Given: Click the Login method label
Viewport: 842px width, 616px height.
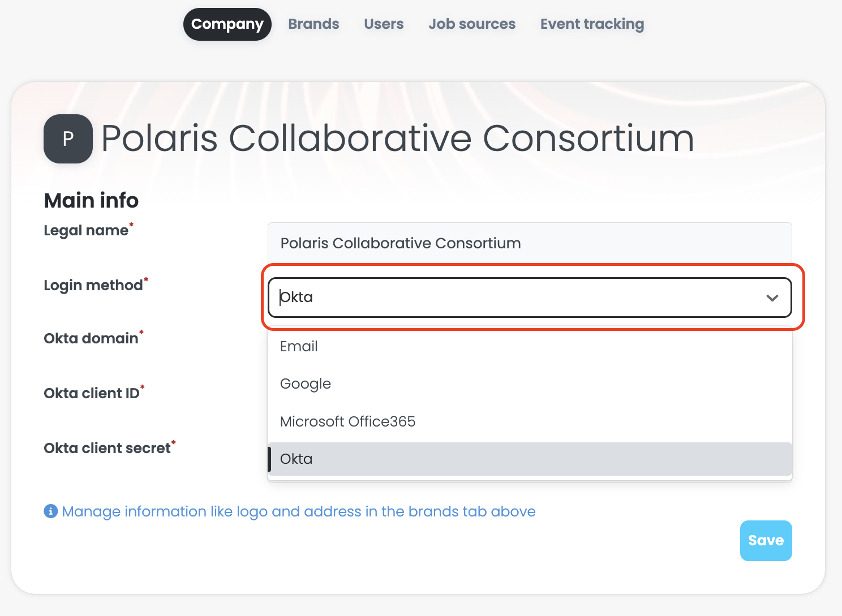Looking at the screenshot, I should (x=93, y=285).
